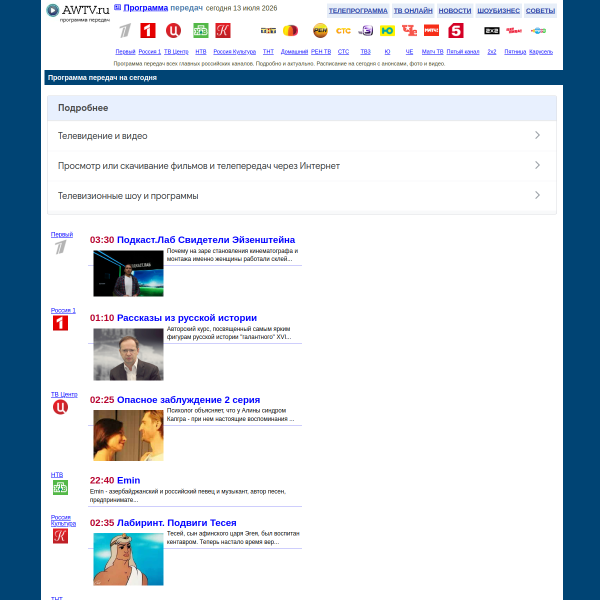Click the Ю yellow channel logo
This screenshot has height=600, width=600.
[387, 31]
